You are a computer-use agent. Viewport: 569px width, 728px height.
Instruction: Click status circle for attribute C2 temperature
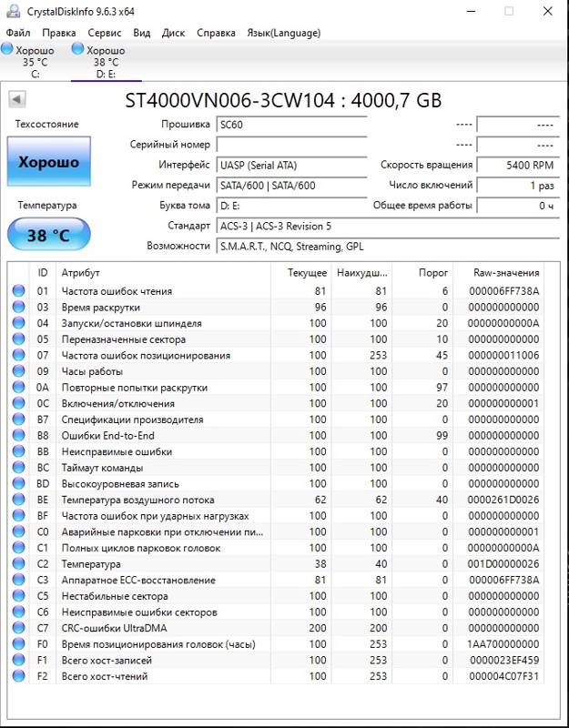click(x=18, y=564)
